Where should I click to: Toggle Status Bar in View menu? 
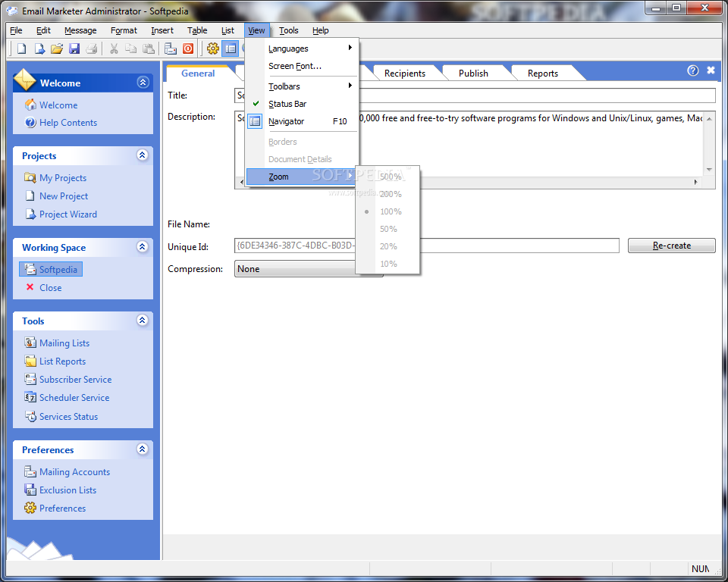tap(303, 104)
